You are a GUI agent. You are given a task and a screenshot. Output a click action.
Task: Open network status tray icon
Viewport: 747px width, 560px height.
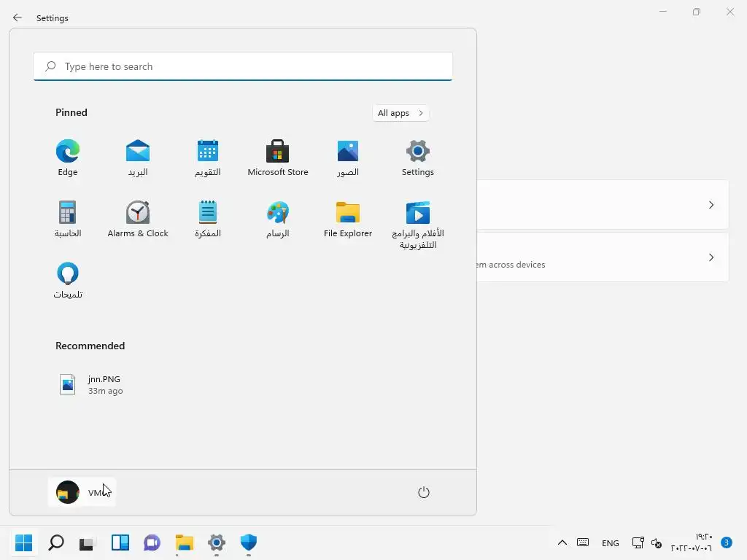pyautogui.click(x=638, y=542)
